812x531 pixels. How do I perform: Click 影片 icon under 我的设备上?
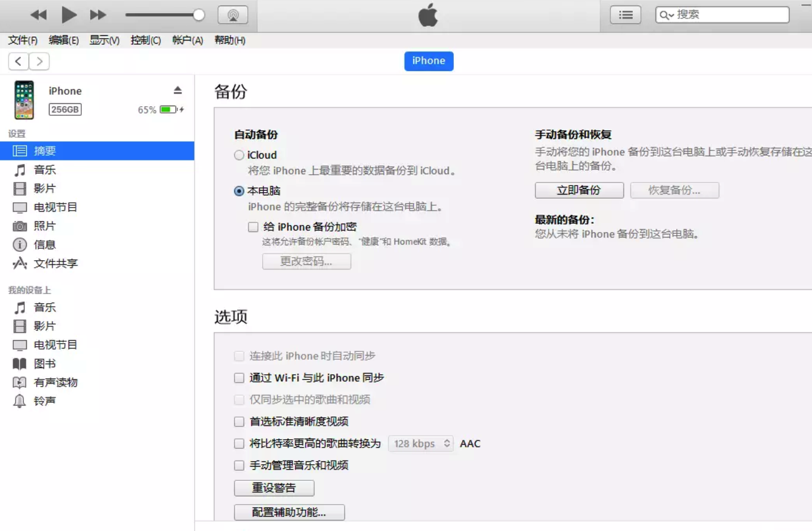click(x=20, y=326)
